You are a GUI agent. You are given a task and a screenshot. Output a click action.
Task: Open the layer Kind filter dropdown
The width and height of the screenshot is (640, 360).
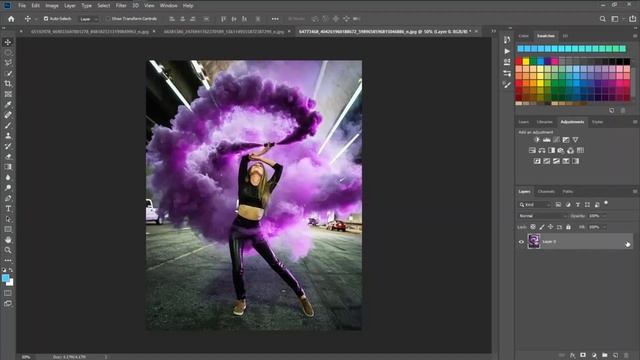[535, 204]
